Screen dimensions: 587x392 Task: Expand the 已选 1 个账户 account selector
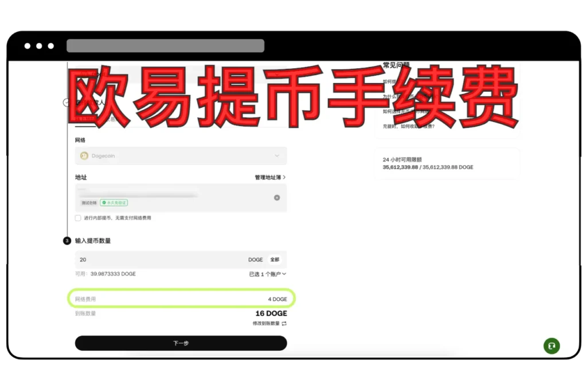267,274
